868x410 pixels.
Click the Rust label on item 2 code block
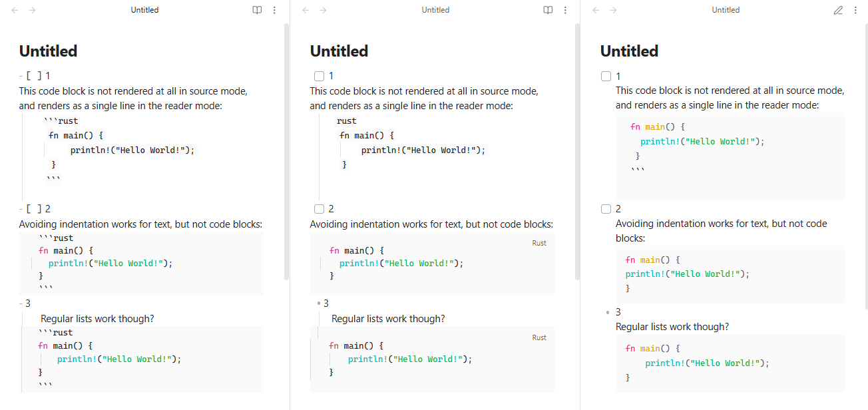(539, 243)
